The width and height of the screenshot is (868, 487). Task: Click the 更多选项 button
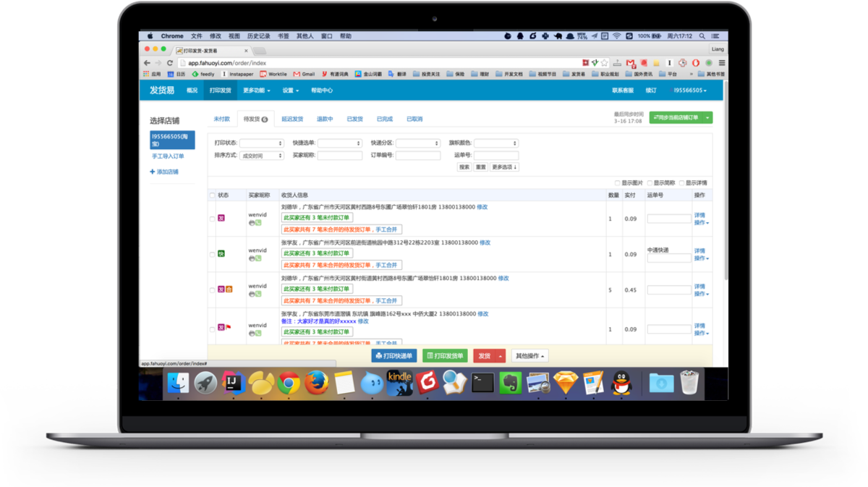tap(505, 167)
